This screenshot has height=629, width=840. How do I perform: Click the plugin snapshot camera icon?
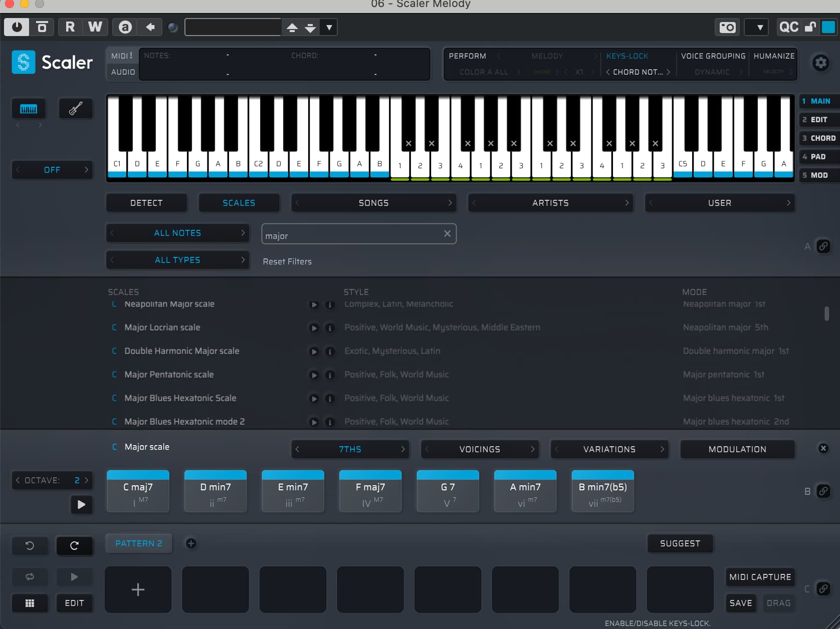click(727, 27)
